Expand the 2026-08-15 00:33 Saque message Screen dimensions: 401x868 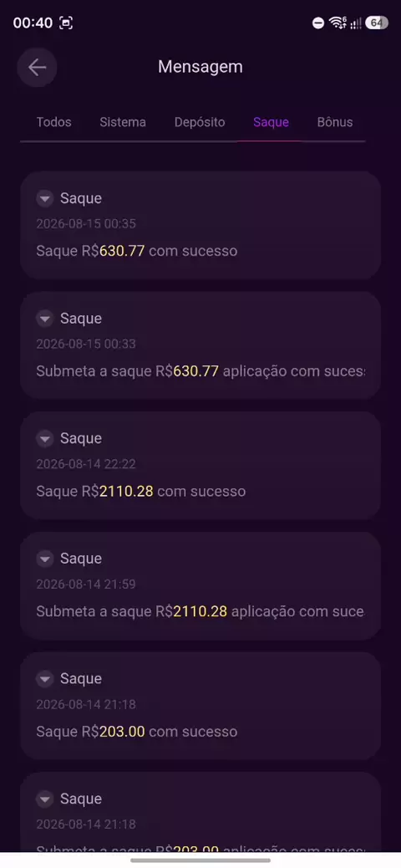45,319
